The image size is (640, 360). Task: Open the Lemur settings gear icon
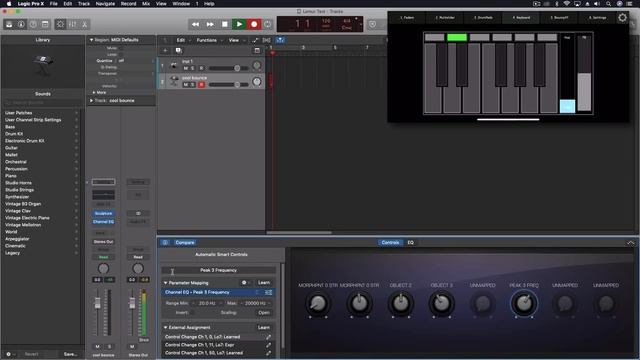[622, 18]
